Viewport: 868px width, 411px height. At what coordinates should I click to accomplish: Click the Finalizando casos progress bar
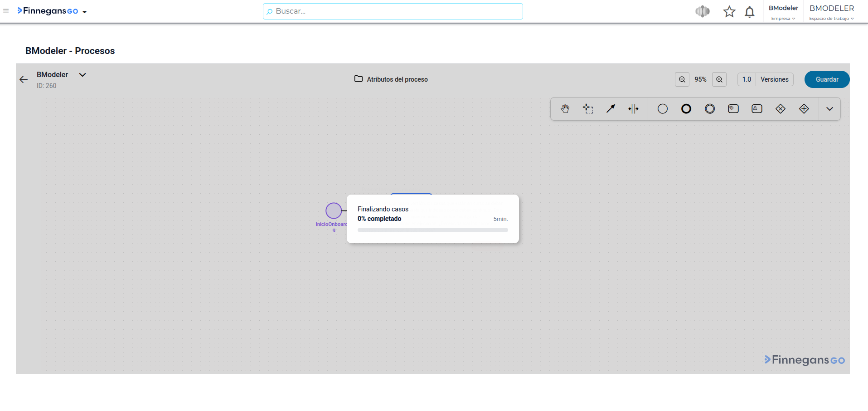[433, 230]
